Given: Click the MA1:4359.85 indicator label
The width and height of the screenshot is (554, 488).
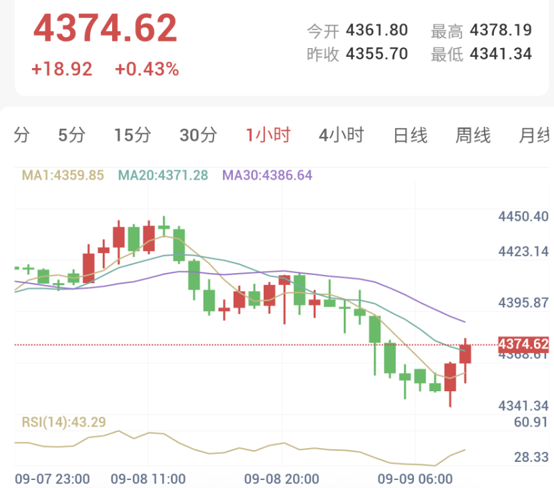Looking at the screenshot, I should (63, 175).
